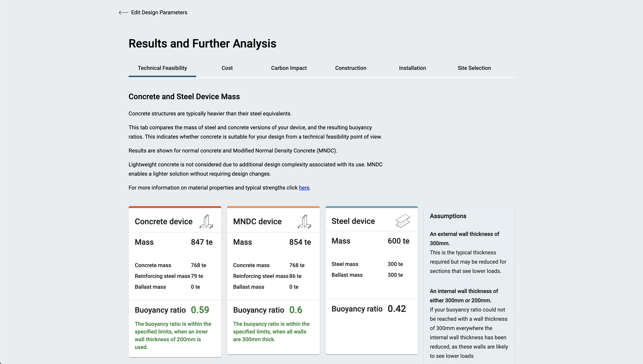Switch to Site Selection tab

(x=474, y=68)
